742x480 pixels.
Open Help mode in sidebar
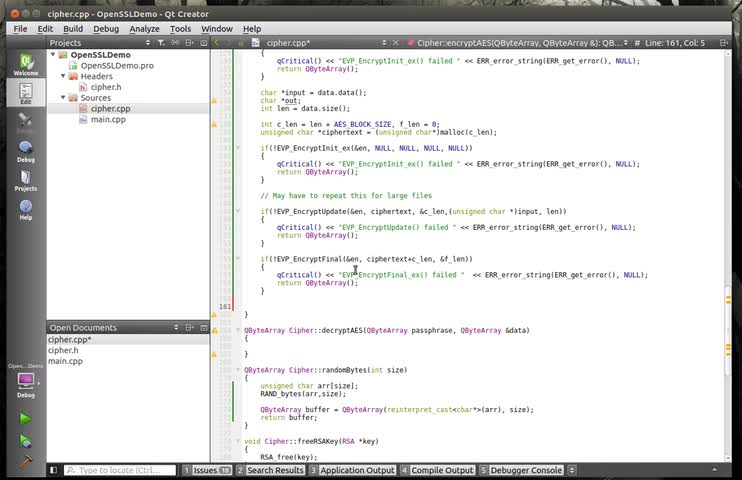coord(26,210)
